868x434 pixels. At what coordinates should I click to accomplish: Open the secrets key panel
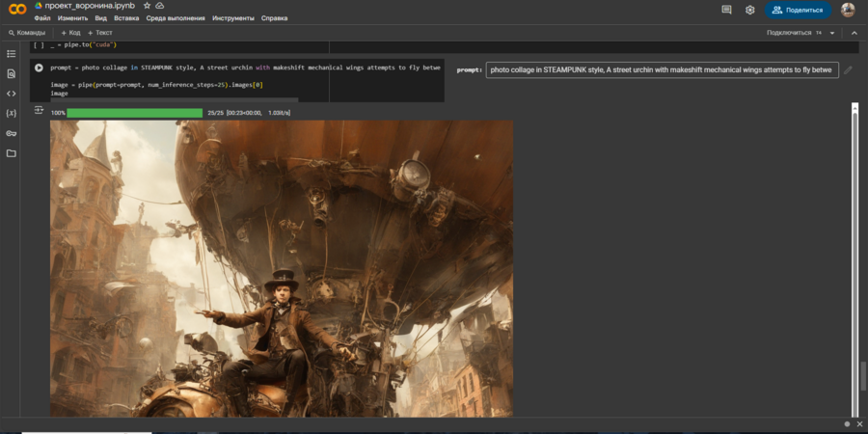point(12,133)
